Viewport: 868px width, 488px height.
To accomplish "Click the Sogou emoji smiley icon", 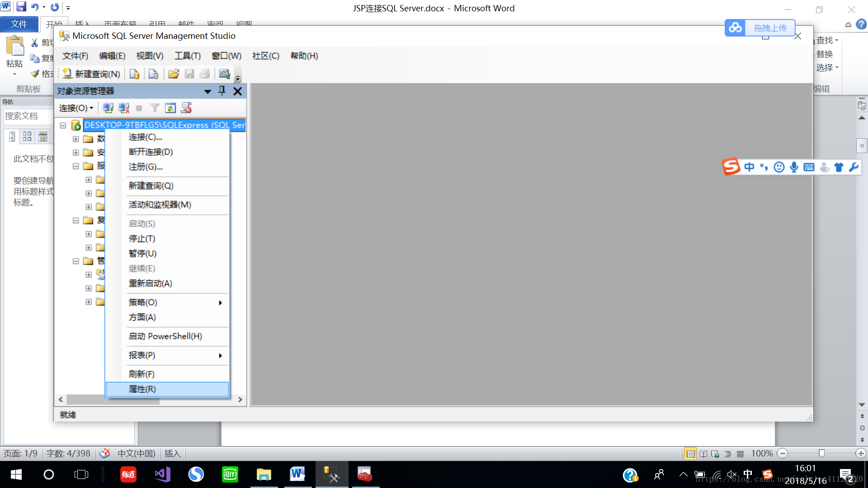I will pos(779,167).
